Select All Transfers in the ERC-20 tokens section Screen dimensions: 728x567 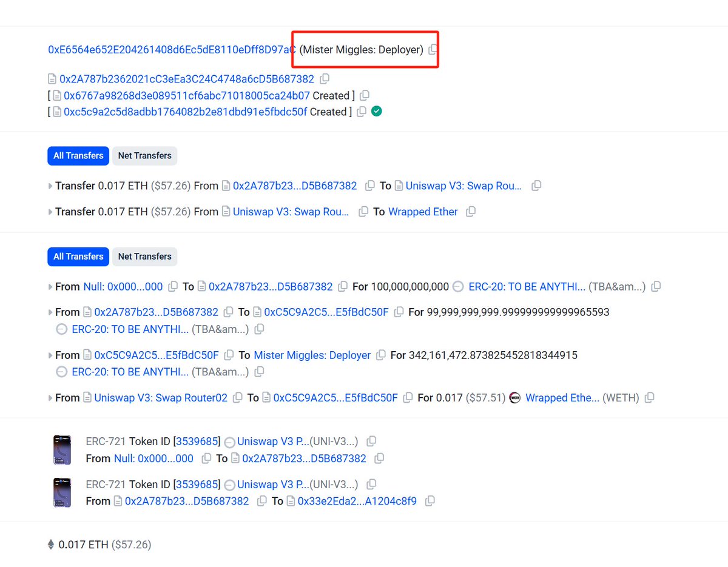(78, 257)
